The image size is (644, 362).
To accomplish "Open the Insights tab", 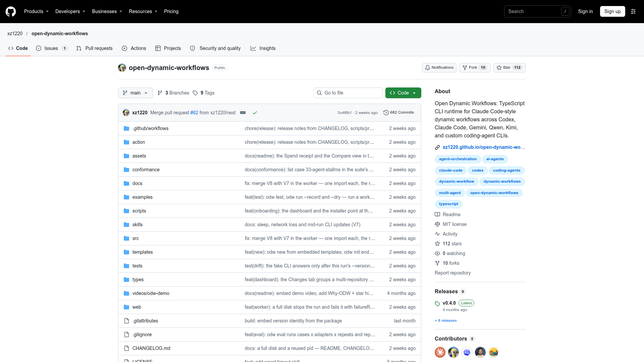I will pos(263,48).
